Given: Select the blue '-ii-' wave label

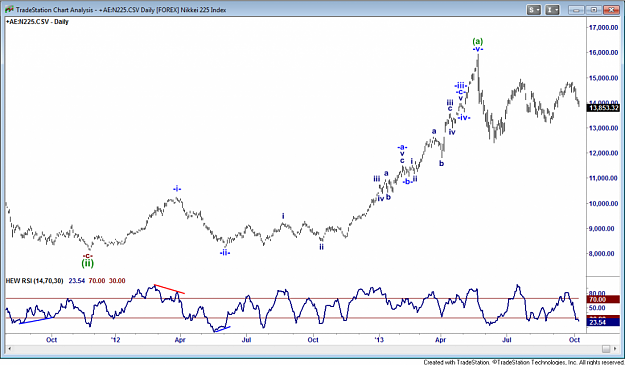Looking at the screenshot, I should tap(225, 253).
